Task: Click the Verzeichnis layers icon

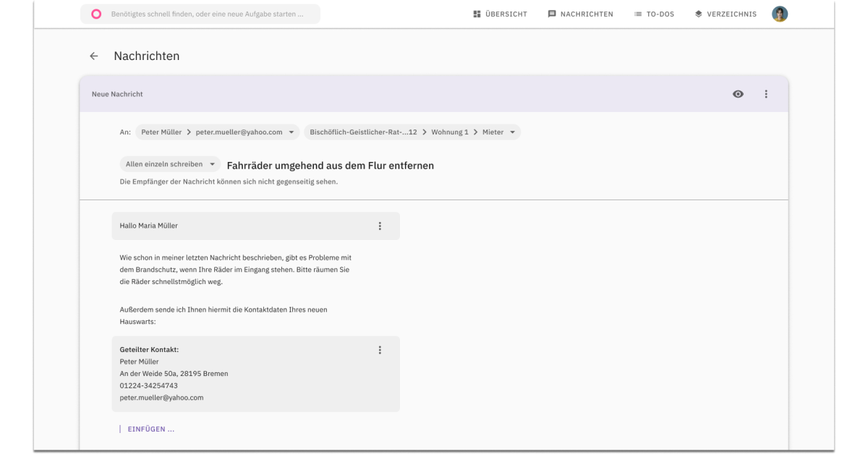Action: coord(699,14)
